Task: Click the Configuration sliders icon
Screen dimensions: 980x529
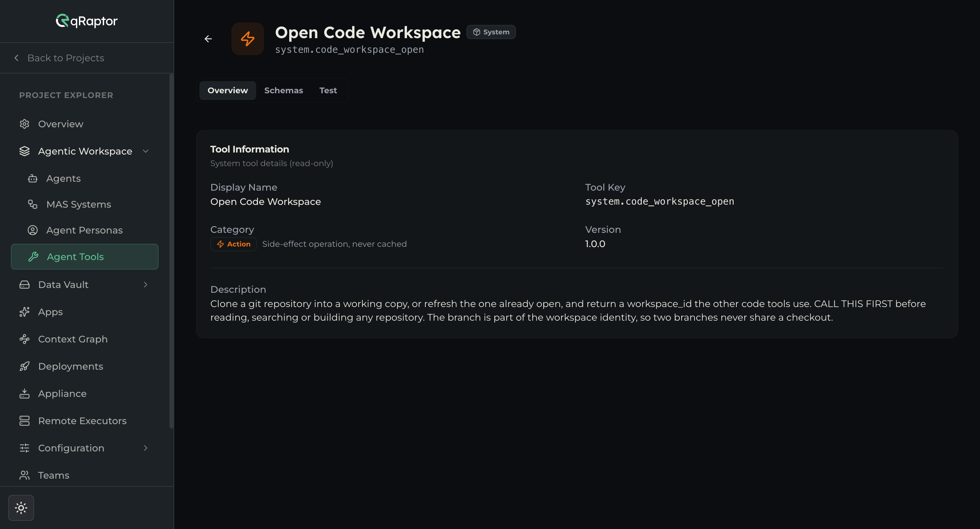Action: pyautogui.click(x=25, y=448)
